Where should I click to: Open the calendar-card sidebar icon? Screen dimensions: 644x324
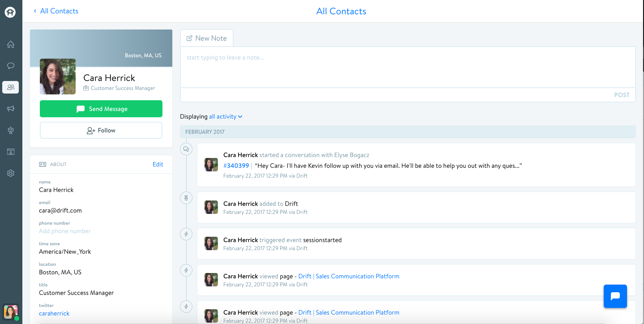pos(11,152)
